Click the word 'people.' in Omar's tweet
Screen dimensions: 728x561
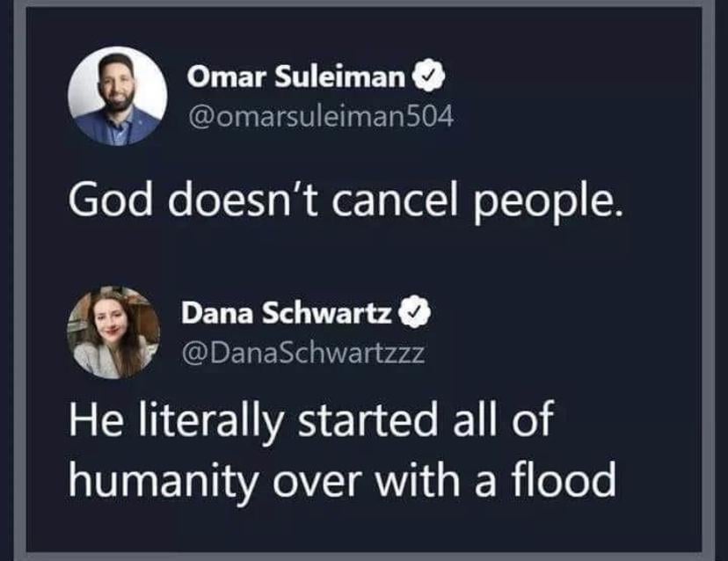tap(548, 202)
